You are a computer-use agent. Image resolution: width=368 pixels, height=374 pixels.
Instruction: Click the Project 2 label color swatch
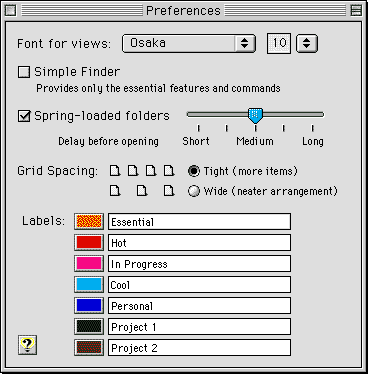coord(89,348)
